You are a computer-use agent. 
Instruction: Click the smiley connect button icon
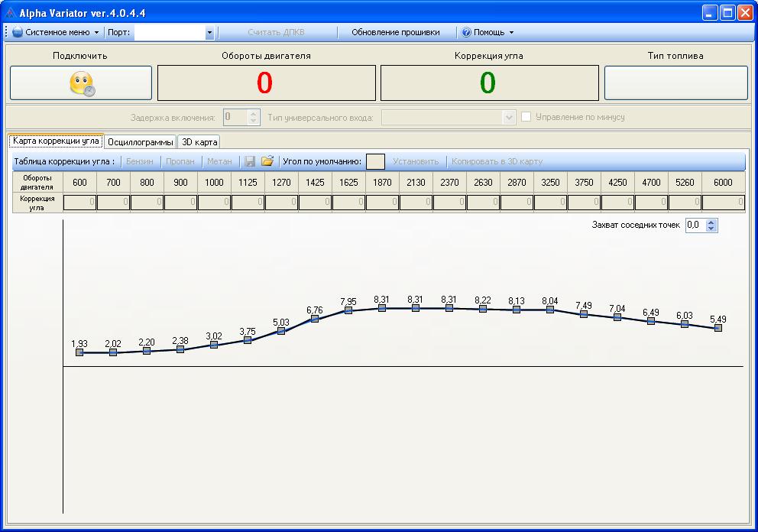click(82, 83)
